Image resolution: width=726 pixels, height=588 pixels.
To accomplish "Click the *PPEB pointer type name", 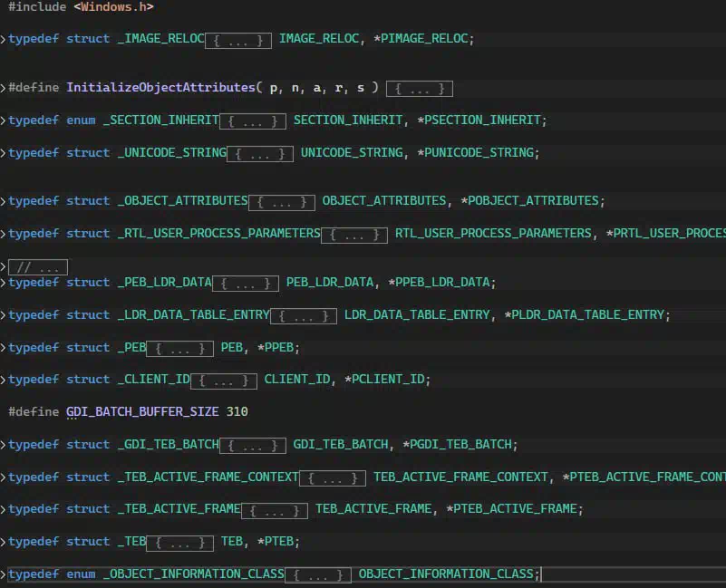I will [x=276, y=347].
